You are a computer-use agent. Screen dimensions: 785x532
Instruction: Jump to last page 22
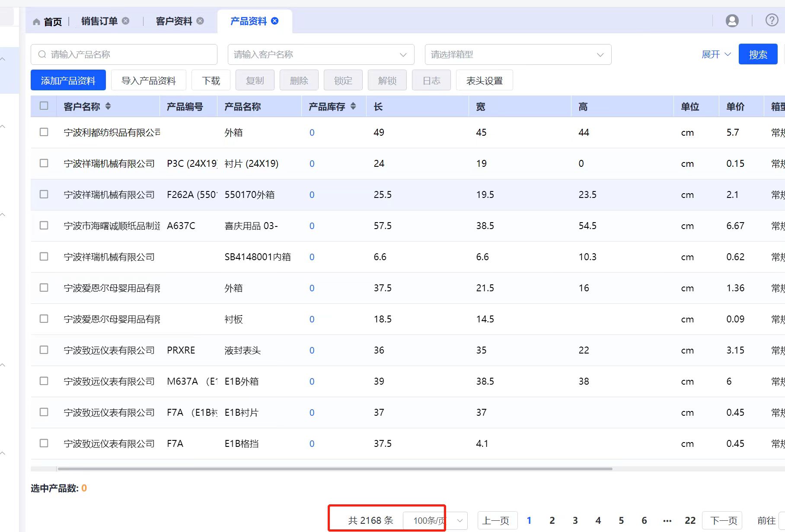point(690,520)
